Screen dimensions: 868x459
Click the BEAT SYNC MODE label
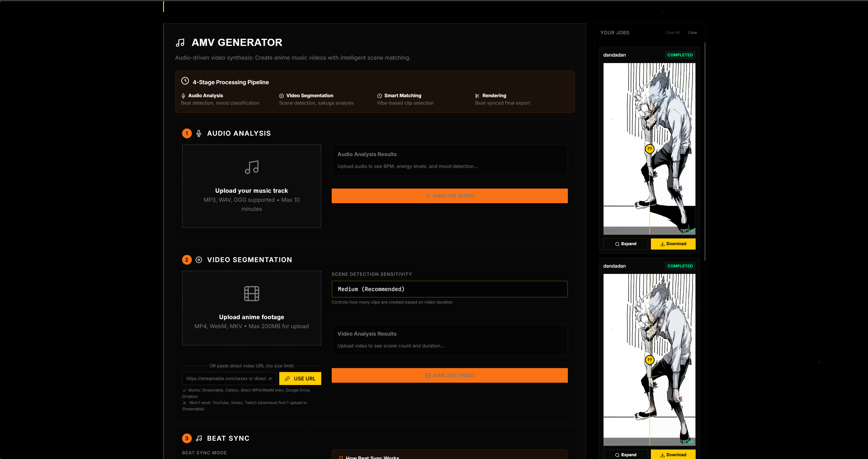click(204, 453)
